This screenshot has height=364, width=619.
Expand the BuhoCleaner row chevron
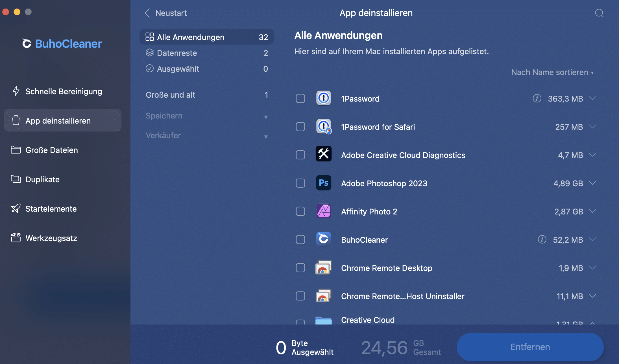click(x=592, y=239)
